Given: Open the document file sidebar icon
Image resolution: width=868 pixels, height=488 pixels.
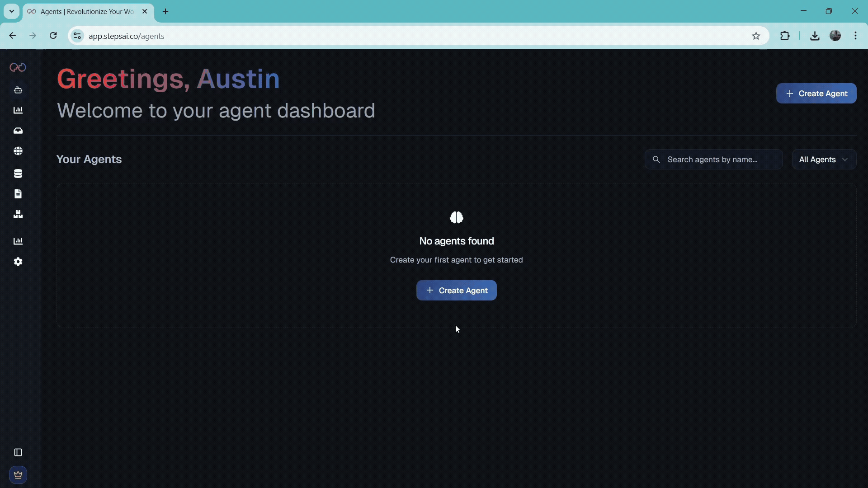Looking at the screenshot, I should (18, 194).
